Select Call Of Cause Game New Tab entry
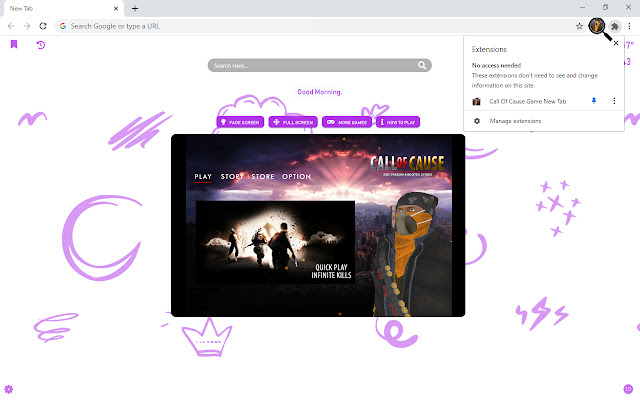The width and height of the screenshot is (640, 400). [528, 101]
